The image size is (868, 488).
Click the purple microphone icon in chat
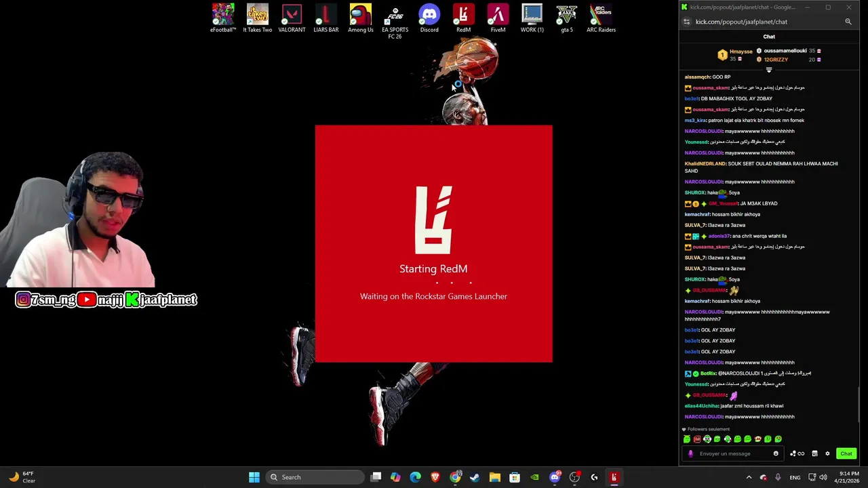[690, 453]
